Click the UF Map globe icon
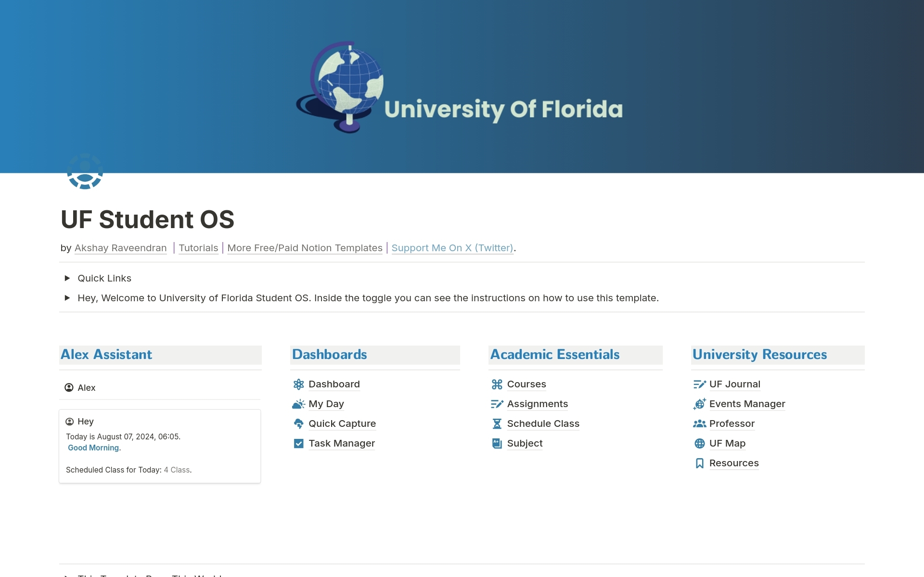The image size is (924, 577). [700, 443]
